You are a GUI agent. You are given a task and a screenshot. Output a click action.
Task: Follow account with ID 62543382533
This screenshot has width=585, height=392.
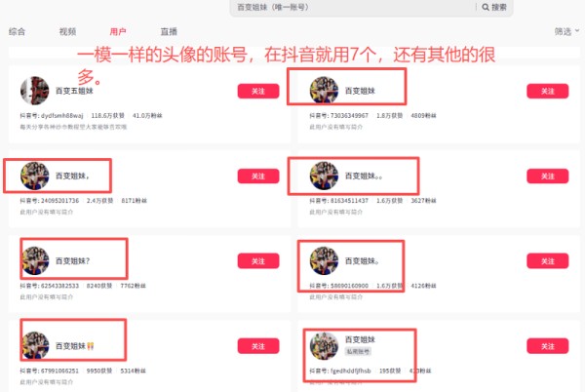click(258, 261)
